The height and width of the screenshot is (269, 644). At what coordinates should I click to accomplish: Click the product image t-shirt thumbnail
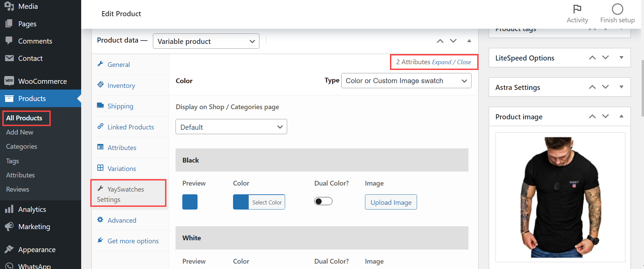tap(560, 197)
